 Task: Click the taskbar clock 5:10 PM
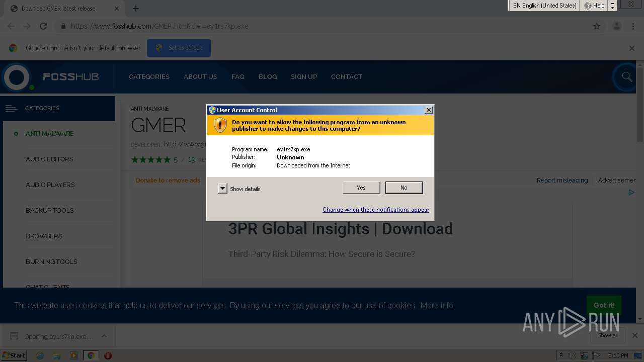click(618, 355)
